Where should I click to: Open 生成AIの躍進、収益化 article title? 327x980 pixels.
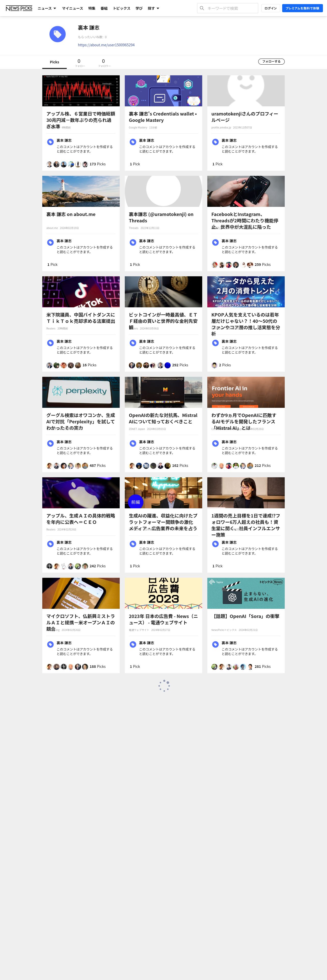(163, 522)
